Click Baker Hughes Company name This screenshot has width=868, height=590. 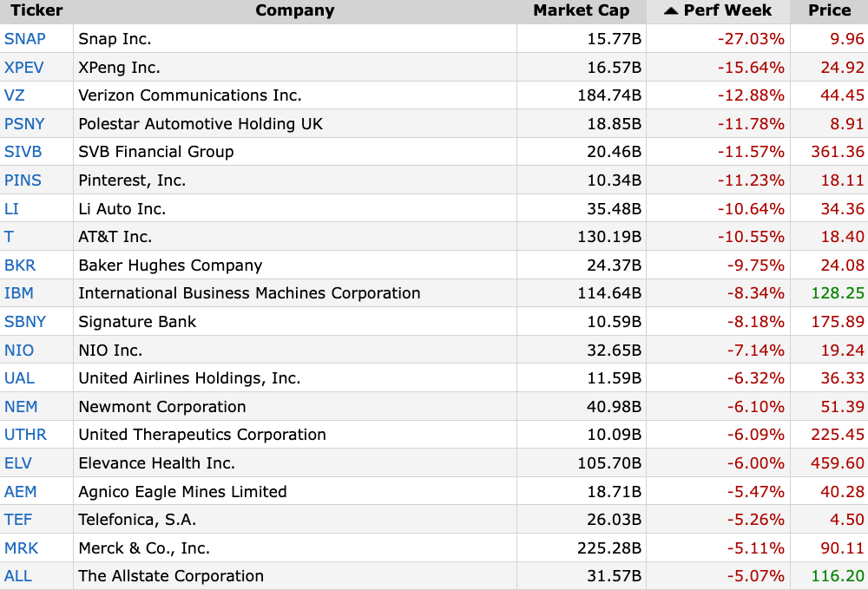(170, 265)
